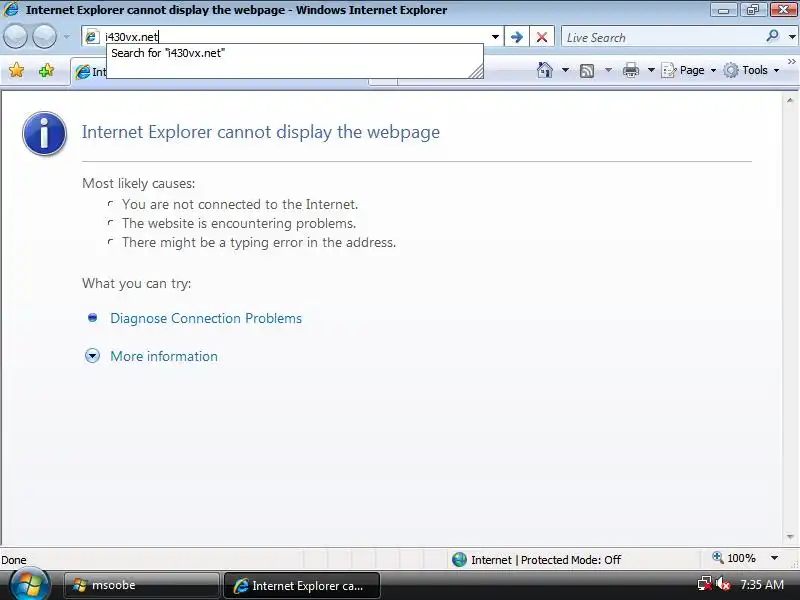Click the 'What you can try:' text
This screenshot has height=600, width=800.
tap(137, 283)
